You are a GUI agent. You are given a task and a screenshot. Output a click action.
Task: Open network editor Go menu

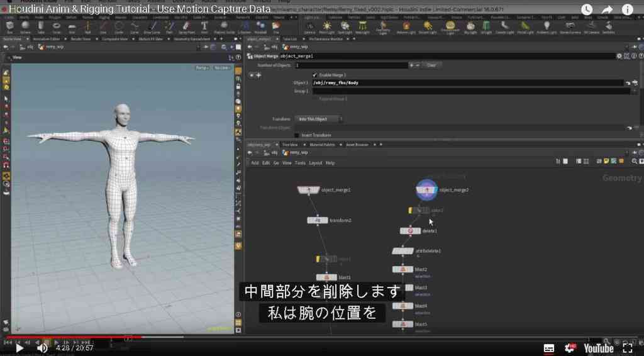276,163
